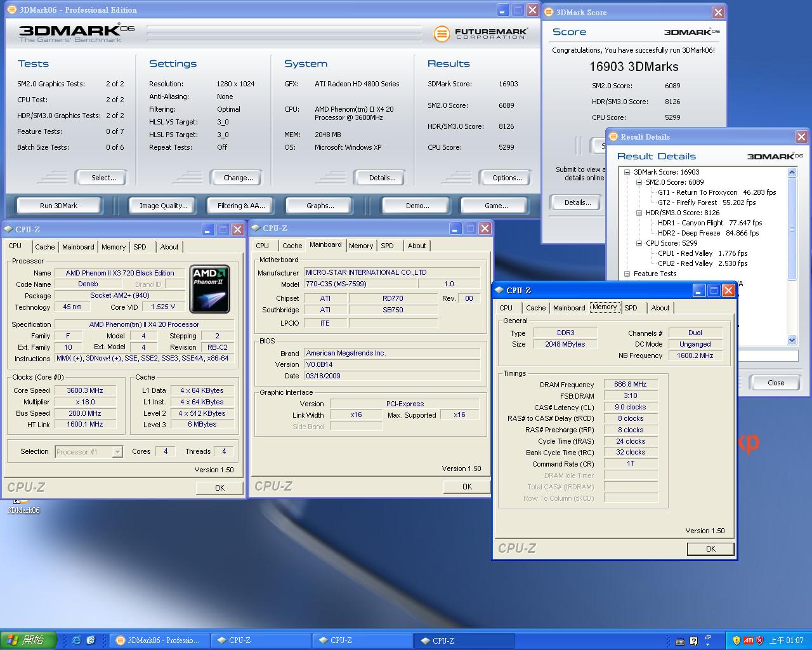Click the DRAM Frequency 666.8 MHz value

[630, 384]
